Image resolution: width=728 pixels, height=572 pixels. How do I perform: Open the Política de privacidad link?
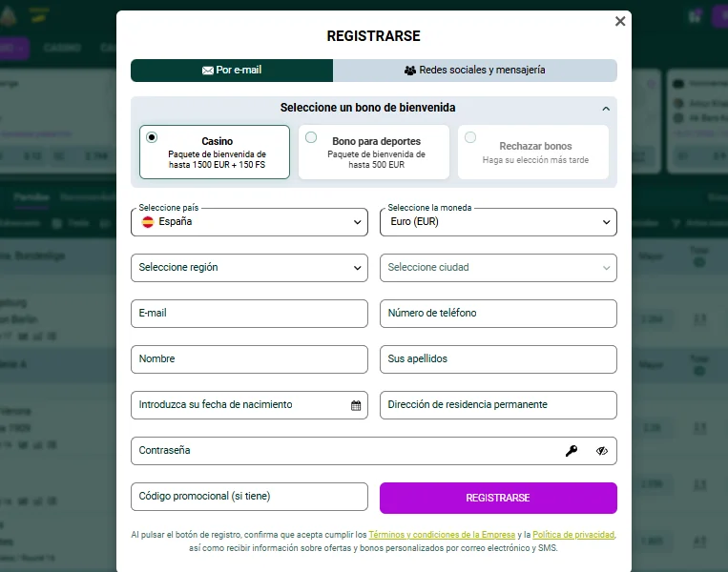coord(572,535)
